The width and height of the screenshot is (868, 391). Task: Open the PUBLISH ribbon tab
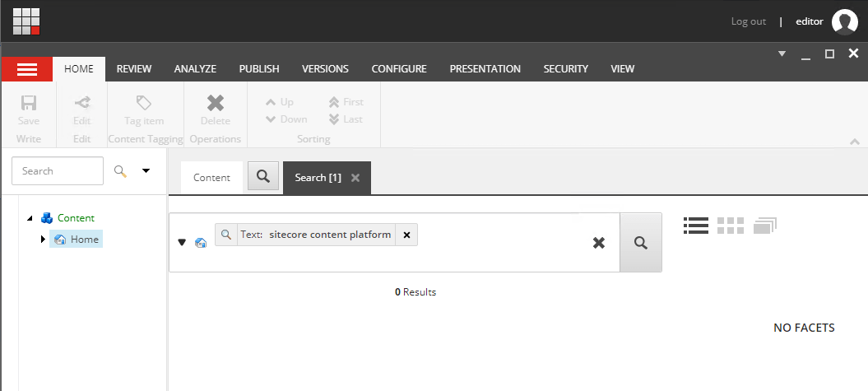coord(259,69)
